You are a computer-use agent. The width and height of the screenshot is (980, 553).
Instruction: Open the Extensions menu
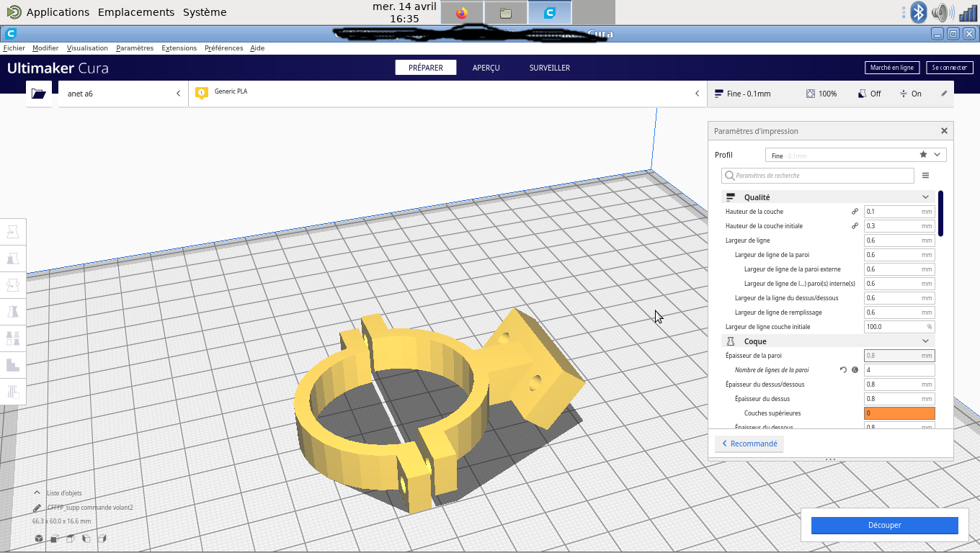pyautogui.click(x=179, y=48)
